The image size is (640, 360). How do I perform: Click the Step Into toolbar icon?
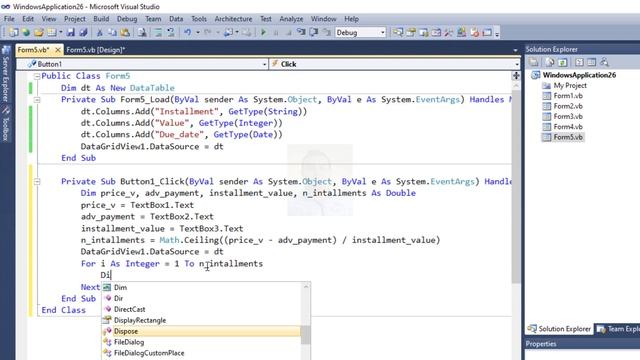[x=301, y=32]
